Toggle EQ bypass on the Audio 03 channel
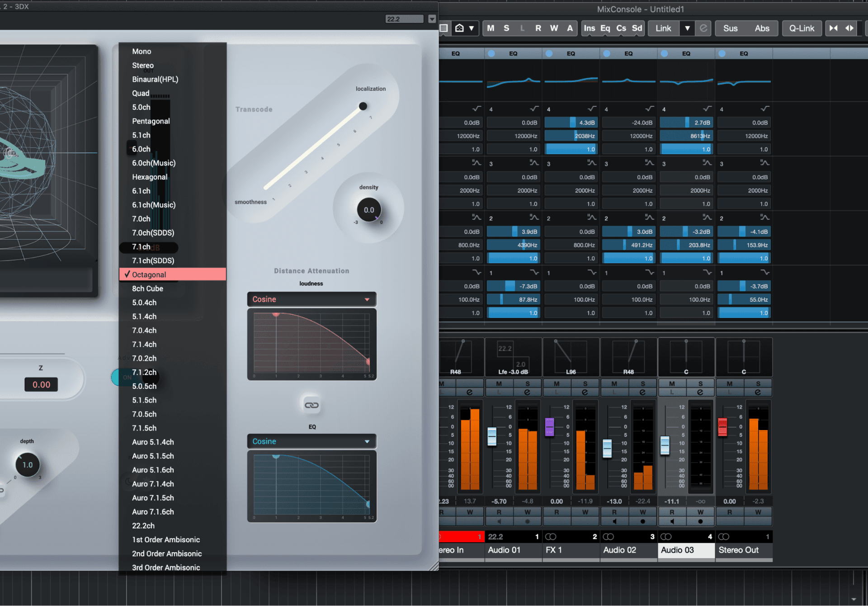 point(664,53)
